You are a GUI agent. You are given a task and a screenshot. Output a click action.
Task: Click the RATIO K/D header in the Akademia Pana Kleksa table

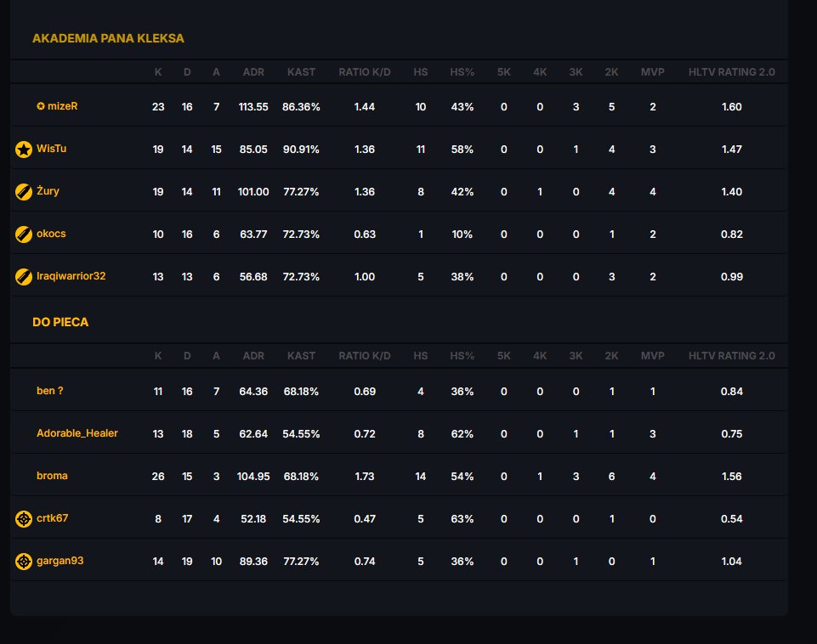coord(365,72)
